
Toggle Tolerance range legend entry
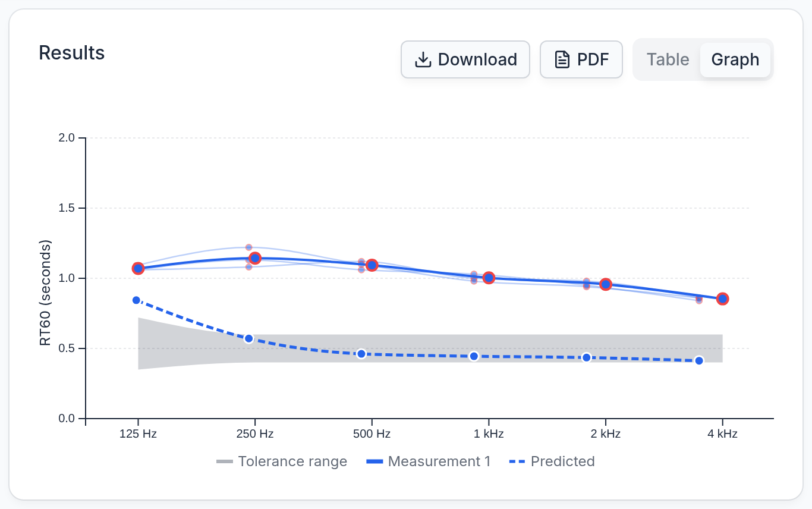(282, 461)
